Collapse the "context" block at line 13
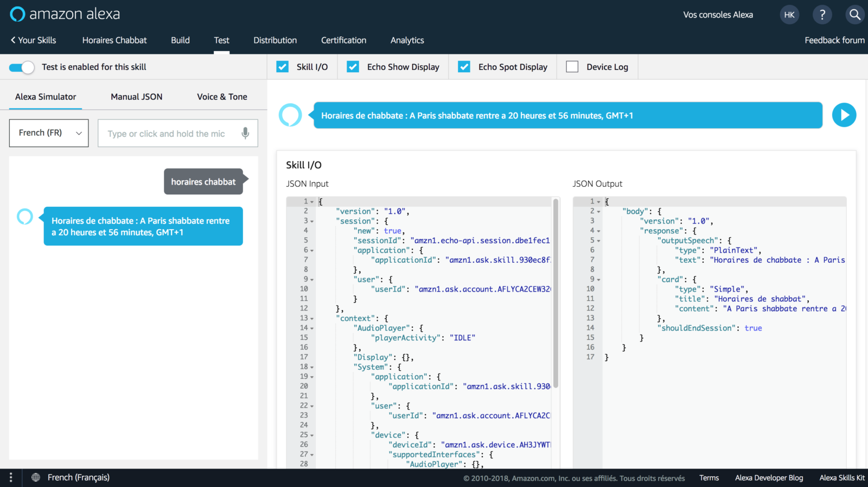 [312, 319]
